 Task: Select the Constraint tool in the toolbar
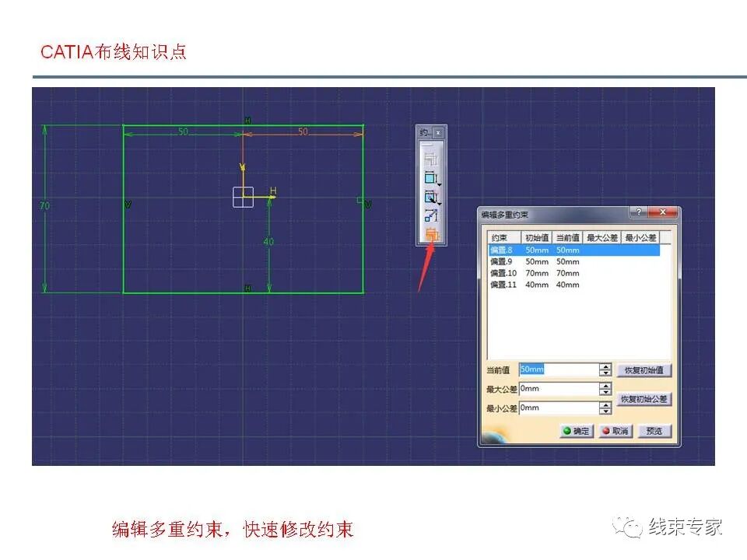[x=430, y=177]
